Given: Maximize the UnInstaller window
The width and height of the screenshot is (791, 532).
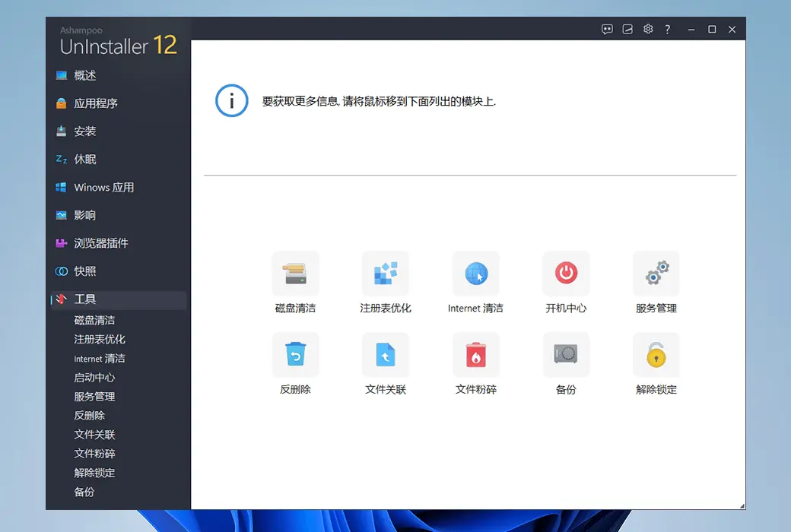Looking at the screenshot, I should pos(712,29).
